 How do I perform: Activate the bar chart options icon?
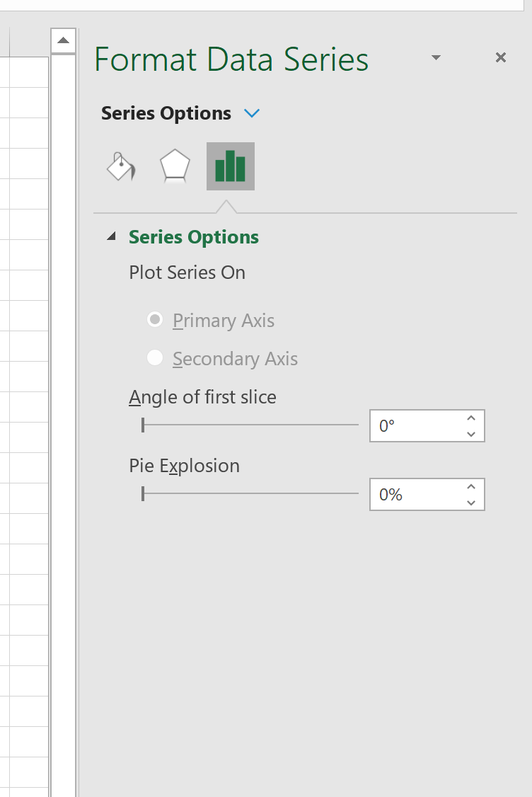[230, 166]
